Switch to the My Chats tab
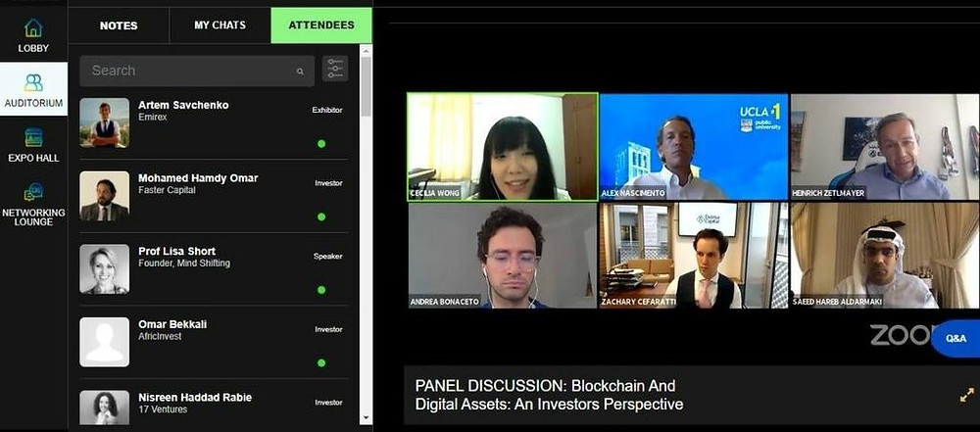Screen dimensions: 980x432 (x=220, y=25)
